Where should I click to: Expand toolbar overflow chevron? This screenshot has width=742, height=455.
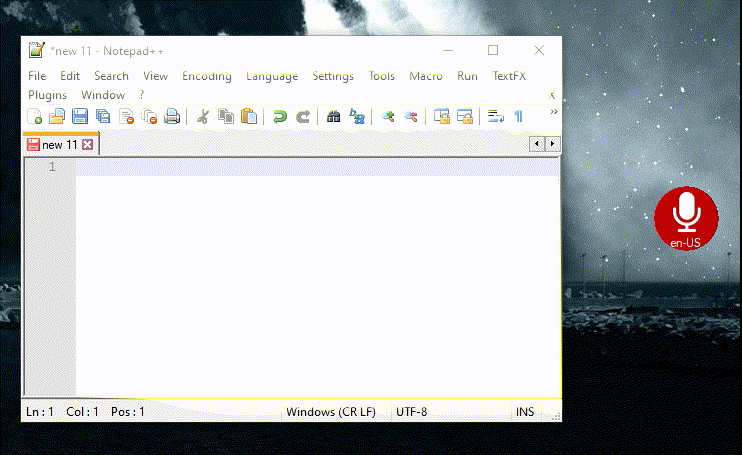[x=554, y=112]
